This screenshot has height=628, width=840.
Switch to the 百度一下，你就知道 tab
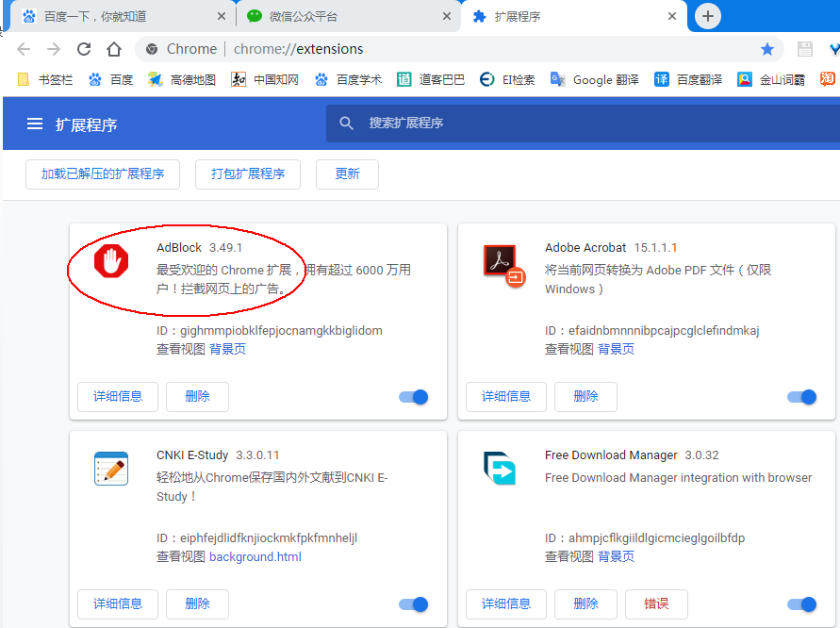pyautogui.click(x=124, y=17)
